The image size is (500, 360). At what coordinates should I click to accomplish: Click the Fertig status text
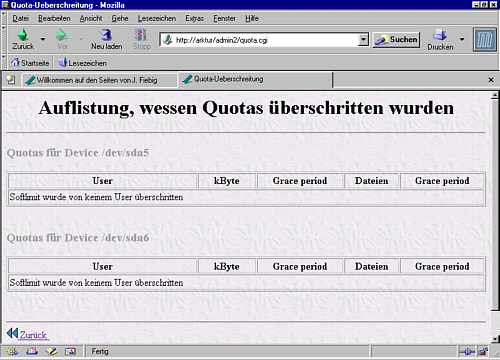click(x=100, y=351)
